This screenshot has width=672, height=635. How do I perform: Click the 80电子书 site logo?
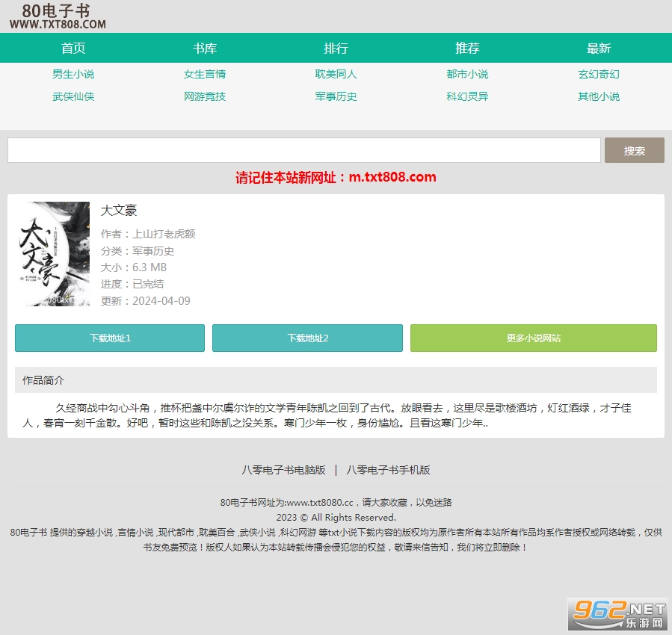click(58, 16)
